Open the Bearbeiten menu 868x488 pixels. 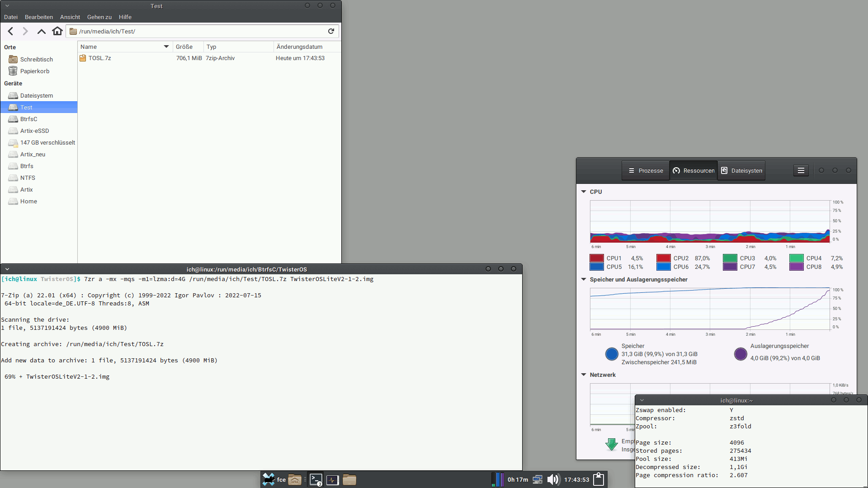pyautogui.click(x=38, y=17)
